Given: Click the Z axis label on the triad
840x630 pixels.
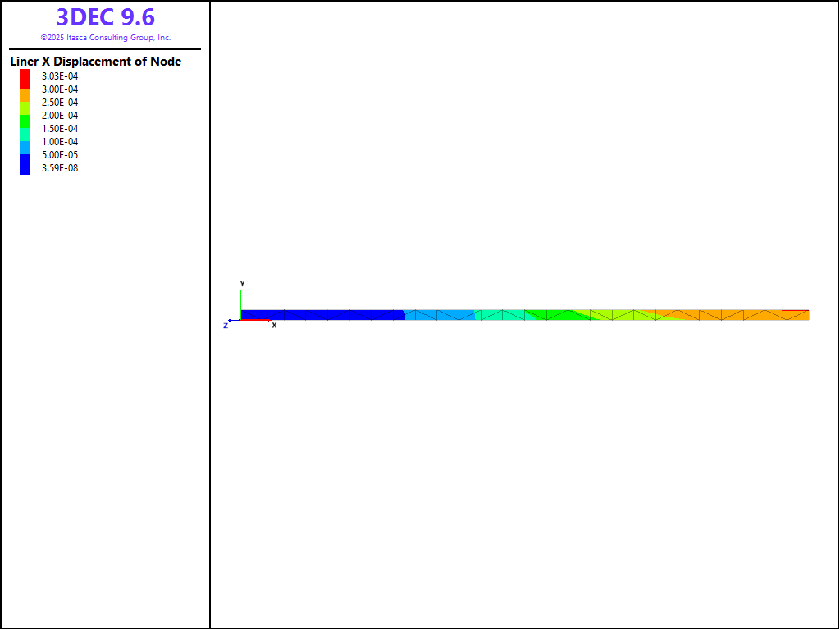Looking at the screenshot, I should click(x=226, y=326).
